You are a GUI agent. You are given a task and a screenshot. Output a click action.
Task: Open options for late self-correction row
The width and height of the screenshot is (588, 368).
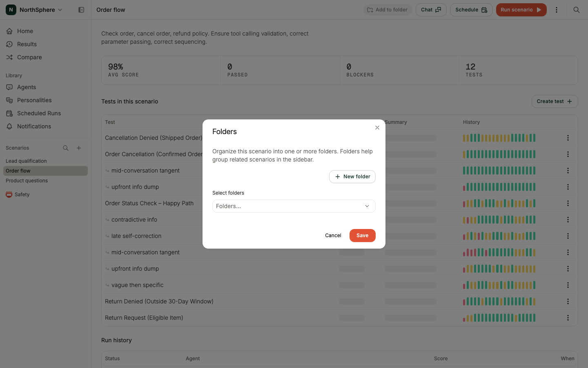568,236
